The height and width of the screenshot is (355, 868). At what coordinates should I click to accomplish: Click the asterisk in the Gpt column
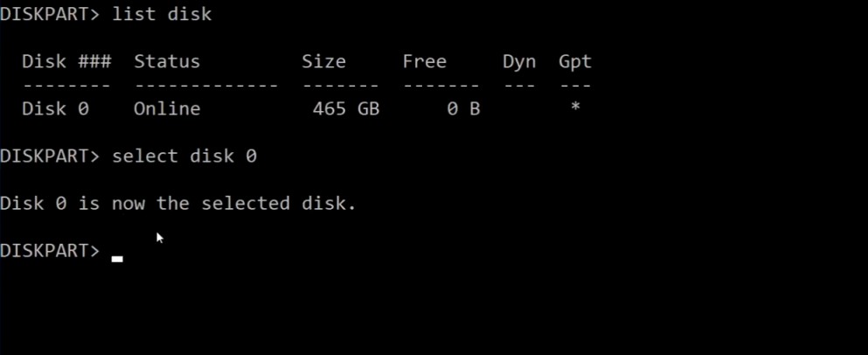(x=576, y=107)
